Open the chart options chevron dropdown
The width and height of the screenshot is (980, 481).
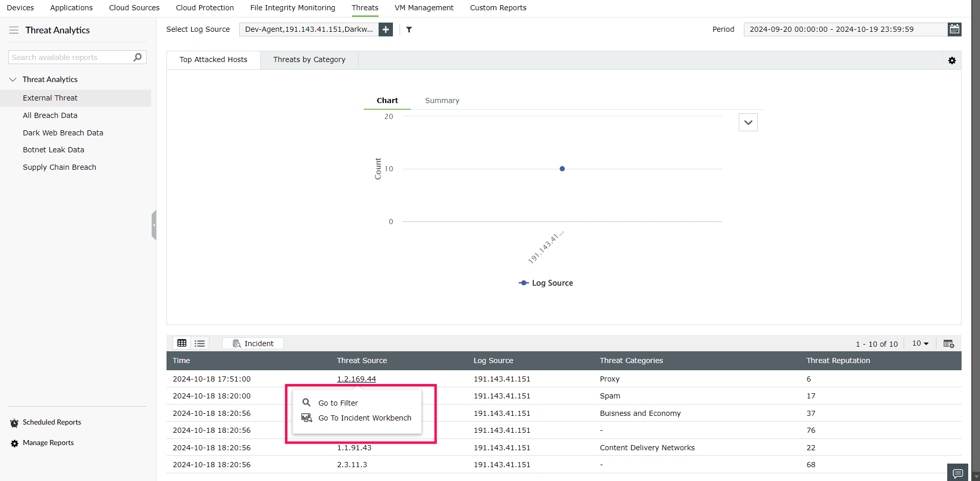(747, 122)
